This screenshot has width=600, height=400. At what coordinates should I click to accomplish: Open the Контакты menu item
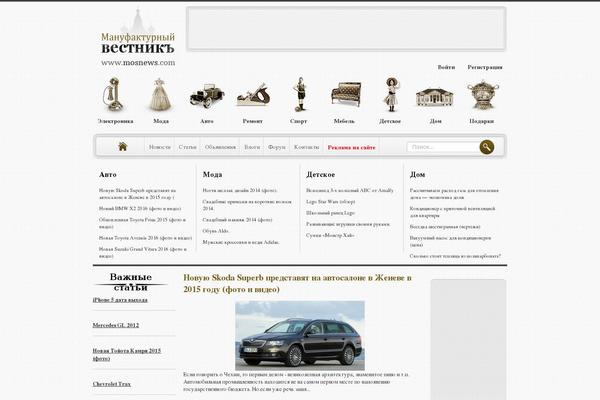(x=307, y=147)
